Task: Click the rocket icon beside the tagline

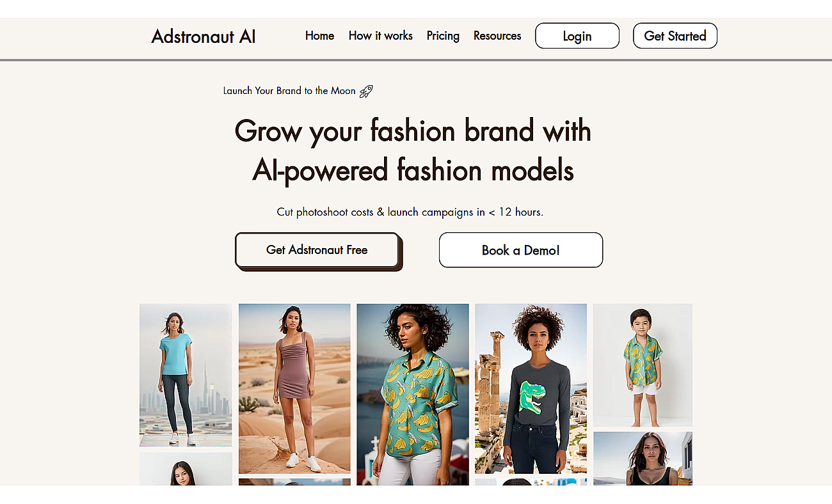Action: point(366,91)
